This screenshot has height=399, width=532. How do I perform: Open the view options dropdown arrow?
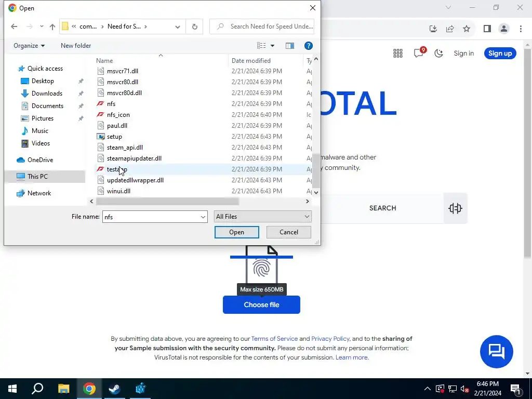point(272,46)
